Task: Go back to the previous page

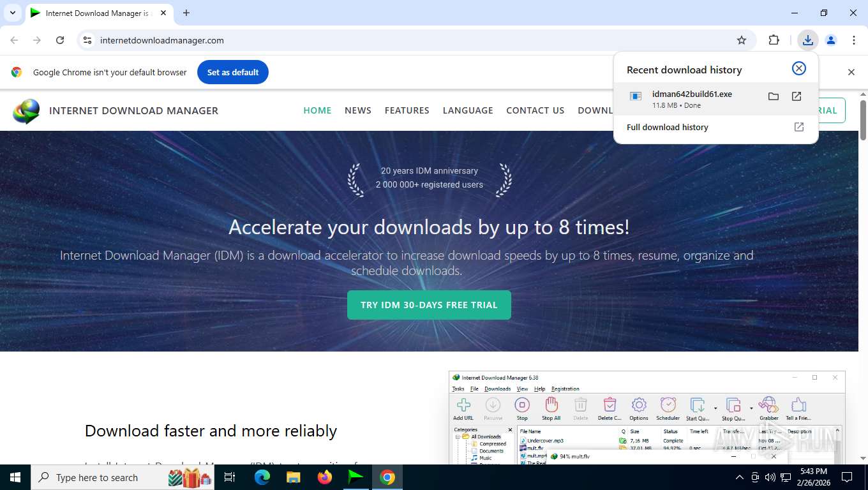Action: point(14,40)
